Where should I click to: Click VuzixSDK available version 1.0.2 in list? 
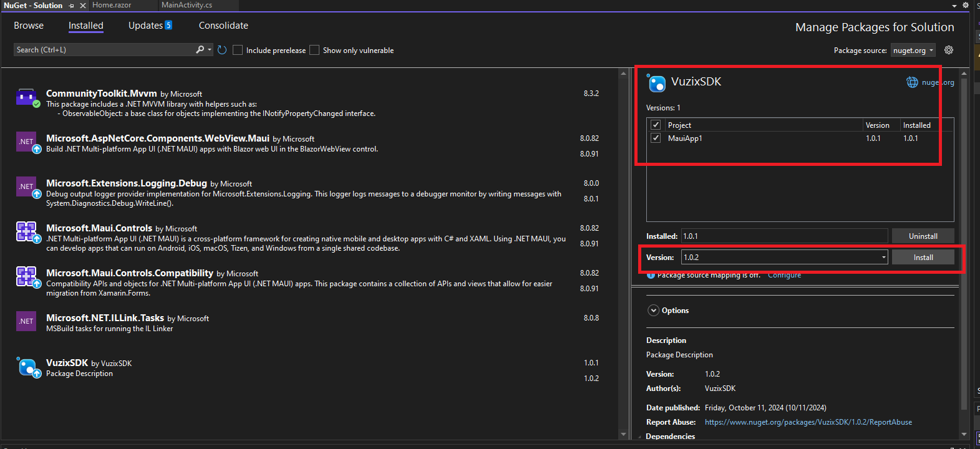click(x=591, y=379)
